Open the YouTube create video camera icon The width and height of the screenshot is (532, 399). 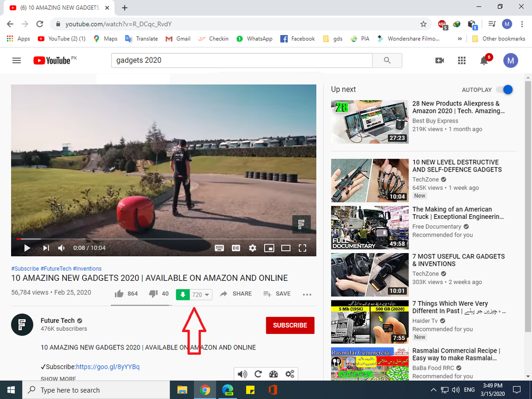click(439, 60)
